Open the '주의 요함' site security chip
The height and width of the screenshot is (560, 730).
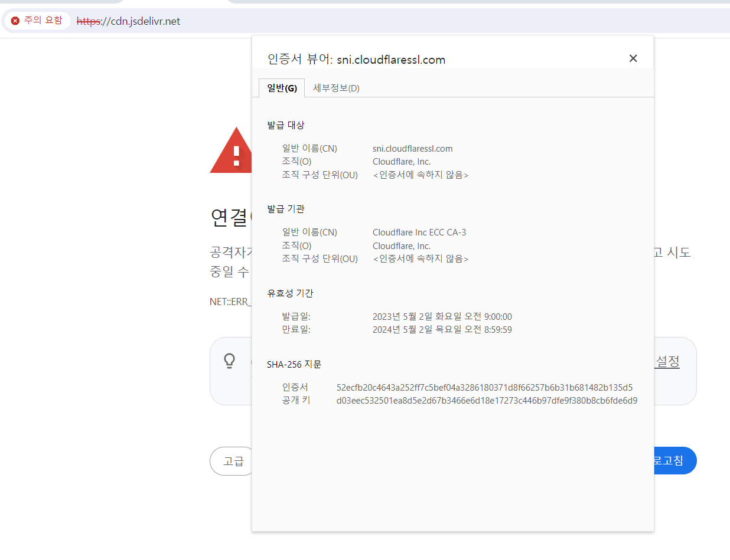tap(37, 21)
